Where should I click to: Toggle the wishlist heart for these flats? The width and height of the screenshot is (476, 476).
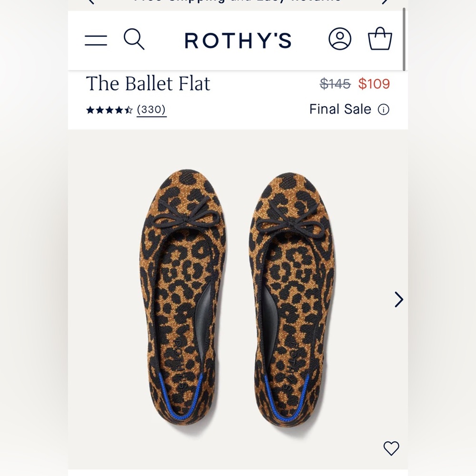coord(391,447)
